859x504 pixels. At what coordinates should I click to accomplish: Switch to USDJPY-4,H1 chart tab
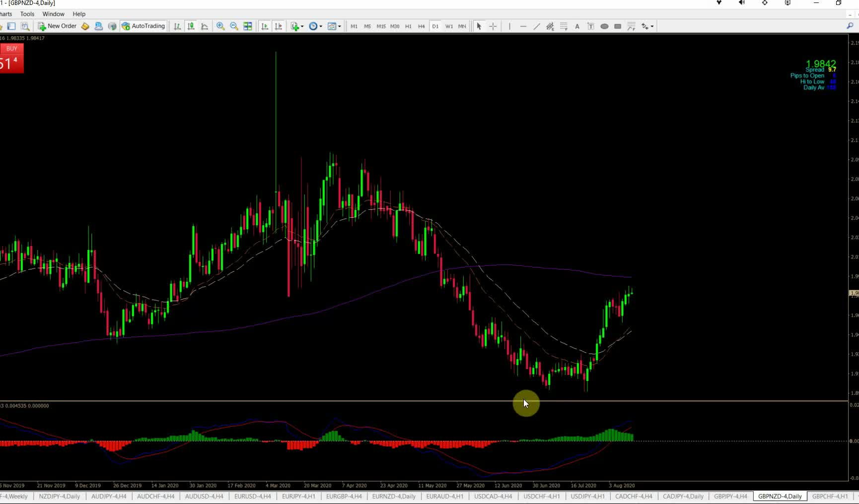(587, 496)
